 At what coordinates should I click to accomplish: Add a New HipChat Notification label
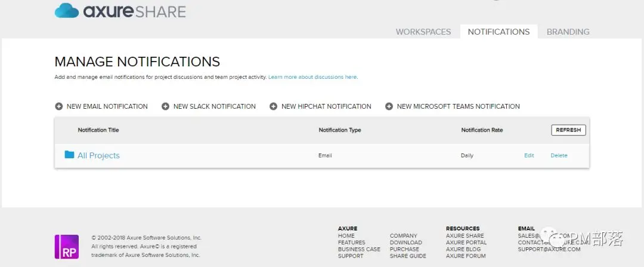[x=326, y=106]
